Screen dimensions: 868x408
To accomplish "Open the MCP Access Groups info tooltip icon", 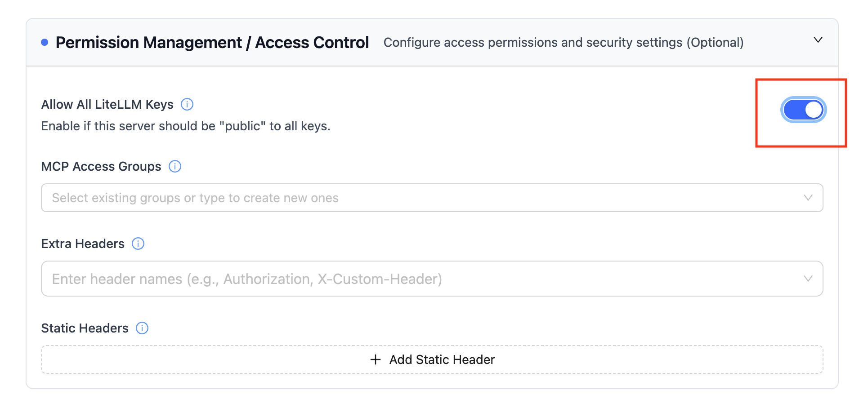I will [175, 166].
